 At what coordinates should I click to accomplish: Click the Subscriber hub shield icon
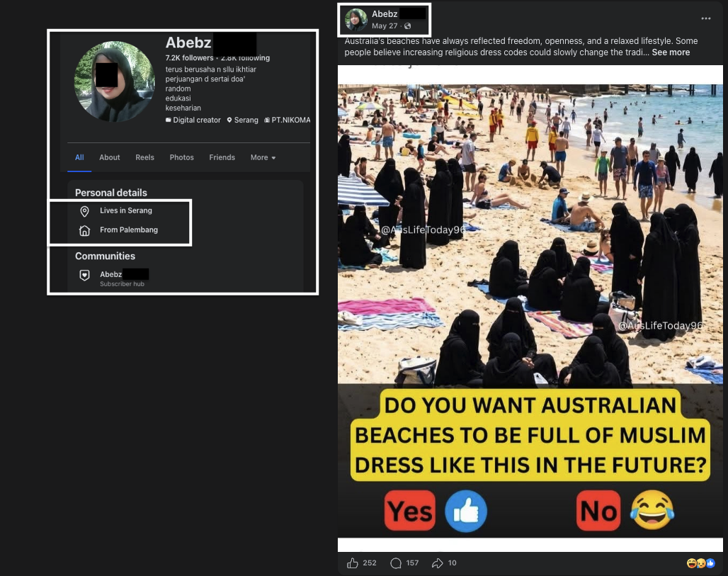tap(84, 276)
